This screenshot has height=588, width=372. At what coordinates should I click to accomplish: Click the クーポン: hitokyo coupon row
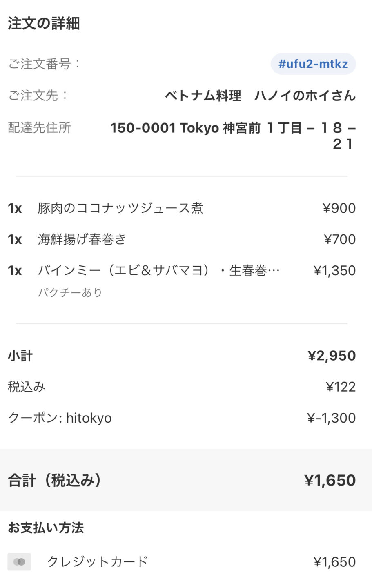point(182,418)
